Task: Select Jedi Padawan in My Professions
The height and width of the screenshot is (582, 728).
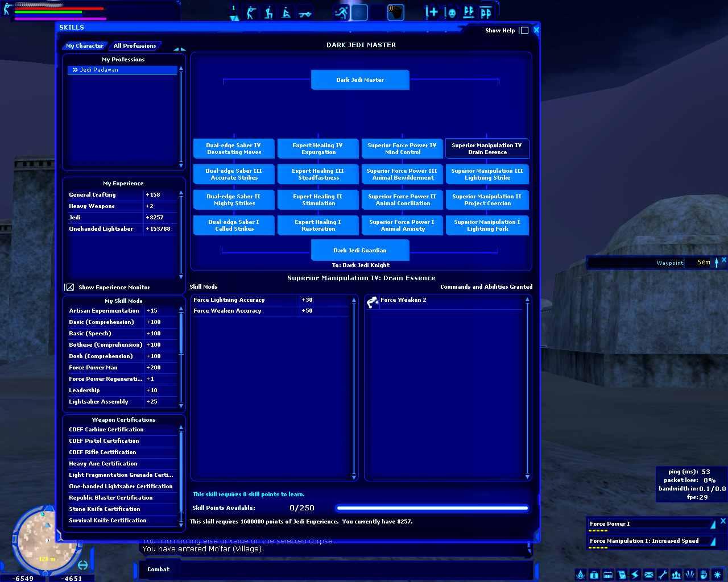Action: tap(123, 70)
